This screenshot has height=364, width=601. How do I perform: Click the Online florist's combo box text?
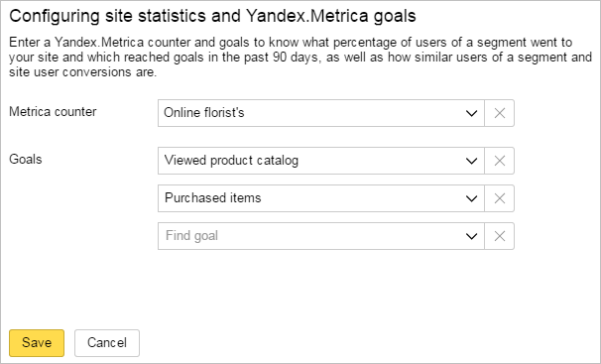point(204,113)
